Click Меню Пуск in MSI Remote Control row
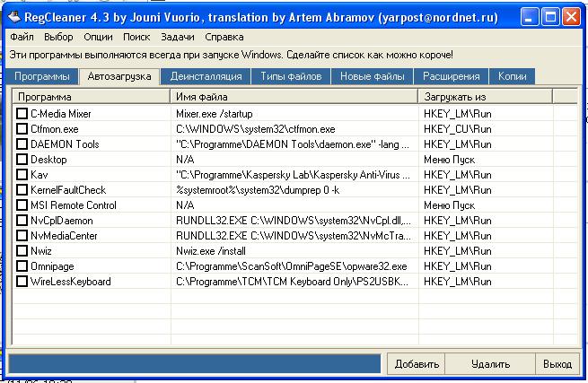The image size is (588, 383). 449,205
